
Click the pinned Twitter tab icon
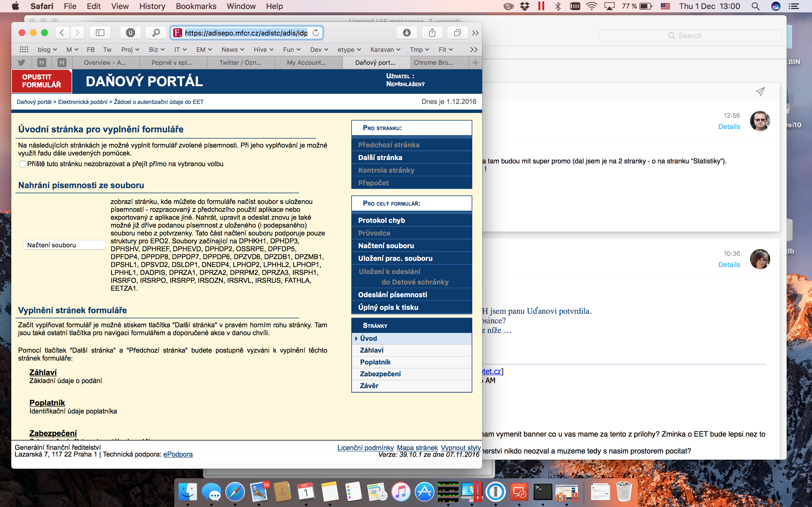point(21,63)
